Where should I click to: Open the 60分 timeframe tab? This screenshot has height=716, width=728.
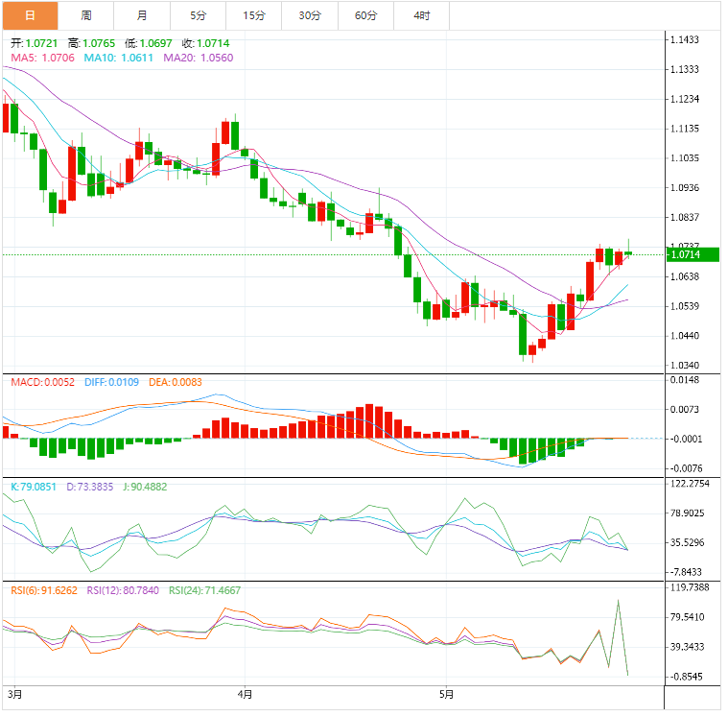(365, 15)
